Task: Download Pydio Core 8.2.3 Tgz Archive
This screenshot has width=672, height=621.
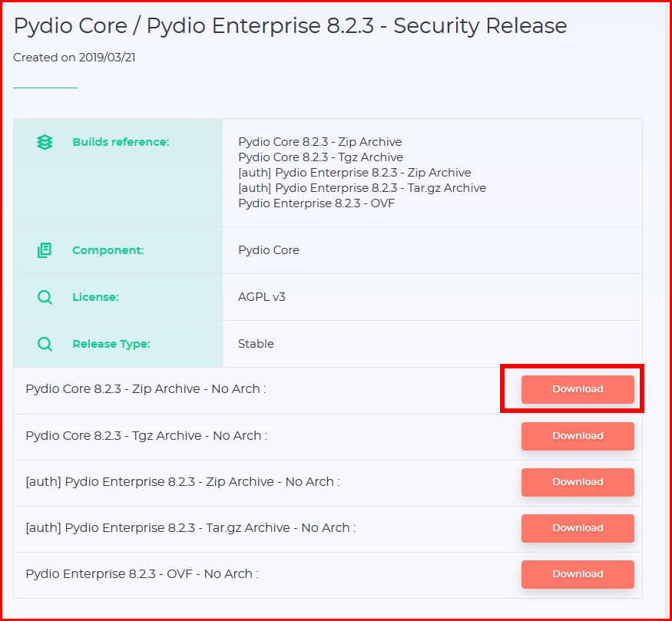Action: pyautogui.click(x=578, y=436)
